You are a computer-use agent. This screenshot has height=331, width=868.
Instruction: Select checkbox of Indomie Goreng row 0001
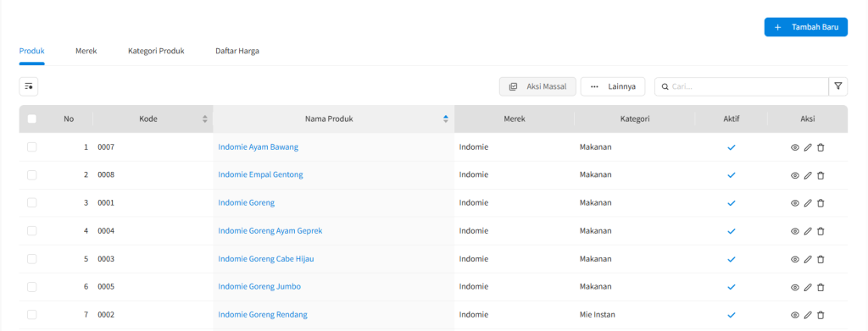(x=32, y=202)
